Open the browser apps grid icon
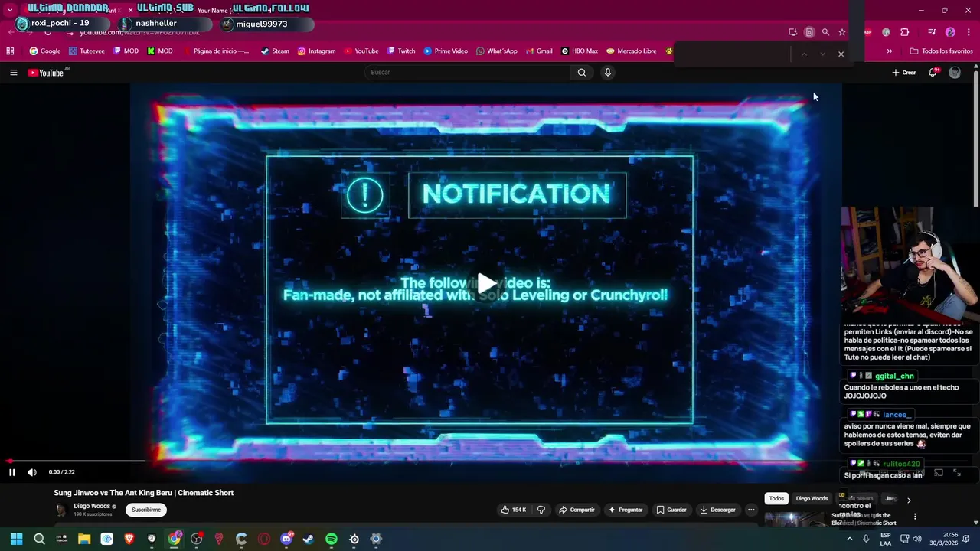The width and height of the screenshot is (980, 551). [x=10, y=51]
